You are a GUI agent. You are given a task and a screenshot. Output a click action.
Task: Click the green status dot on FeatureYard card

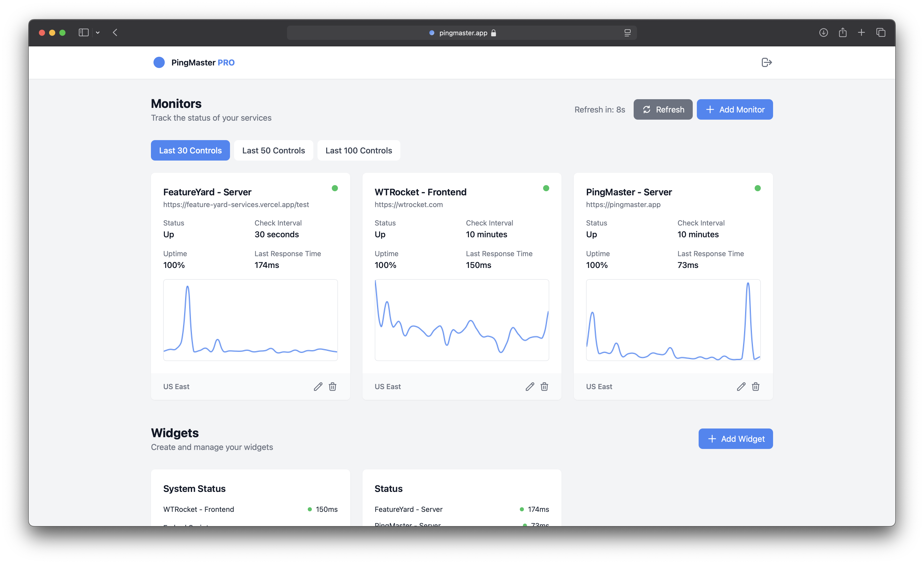[335, 188]
